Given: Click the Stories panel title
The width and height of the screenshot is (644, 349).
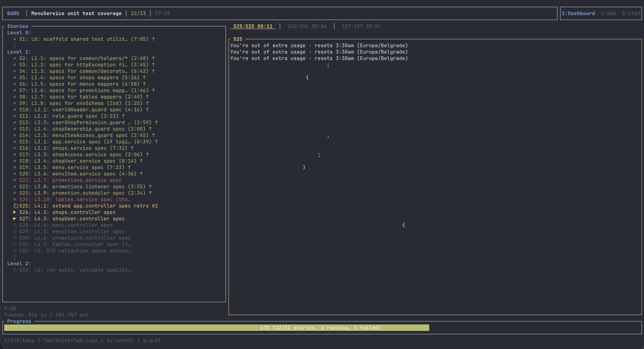Looking at the screenshot, I should (x=18, y=26).
